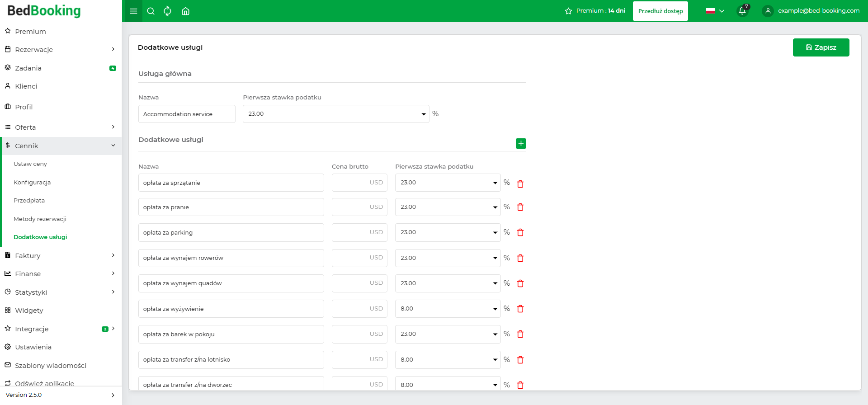Add a new additional service with plus icon
This screenshot has width=868, height=405.
click(521, 143)
